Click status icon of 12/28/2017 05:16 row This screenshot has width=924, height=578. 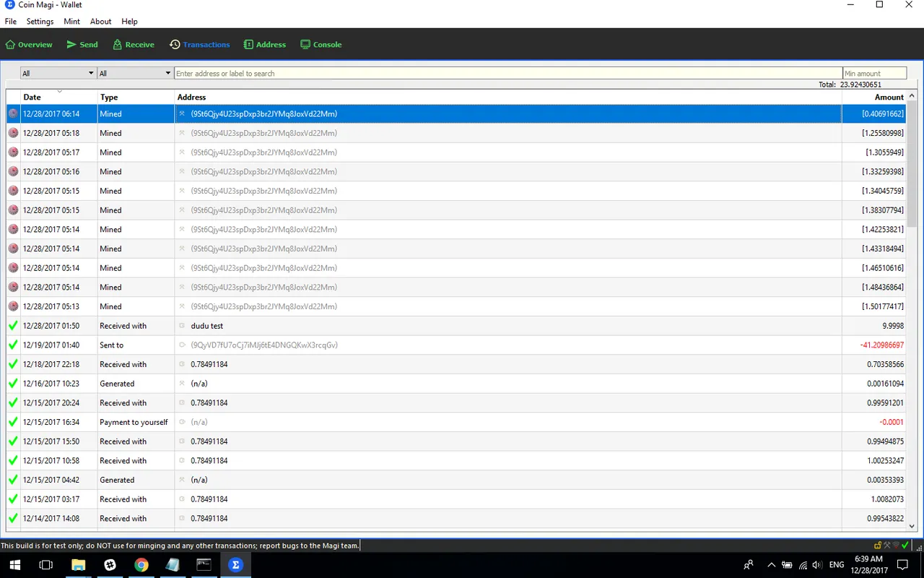tap(13, 171)
